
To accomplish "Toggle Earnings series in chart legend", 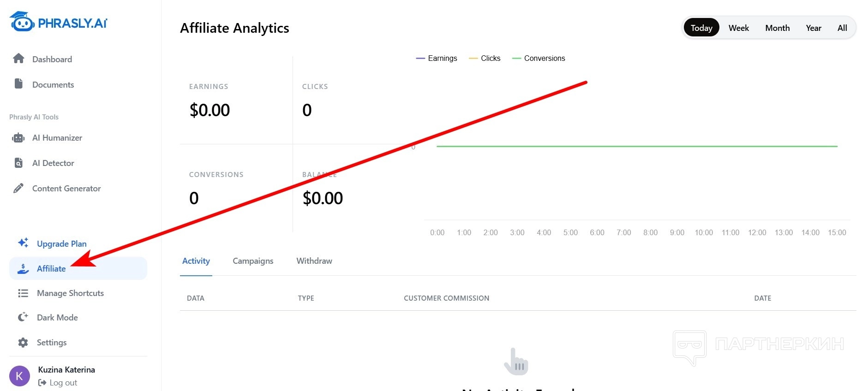I will [437, 58].
